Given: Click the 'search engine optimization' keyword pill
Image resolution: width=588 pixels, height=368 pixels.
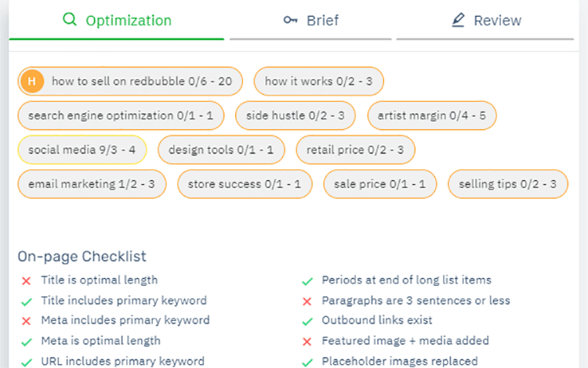Looking at the screenshot, I should tap(121, 116).
